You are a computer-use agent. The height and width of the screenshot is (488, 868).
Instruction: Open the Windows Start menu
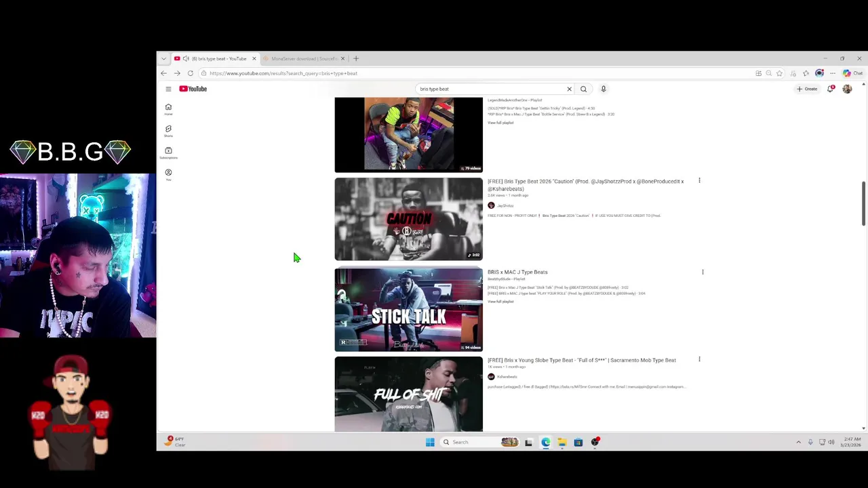tap(430, 442)
